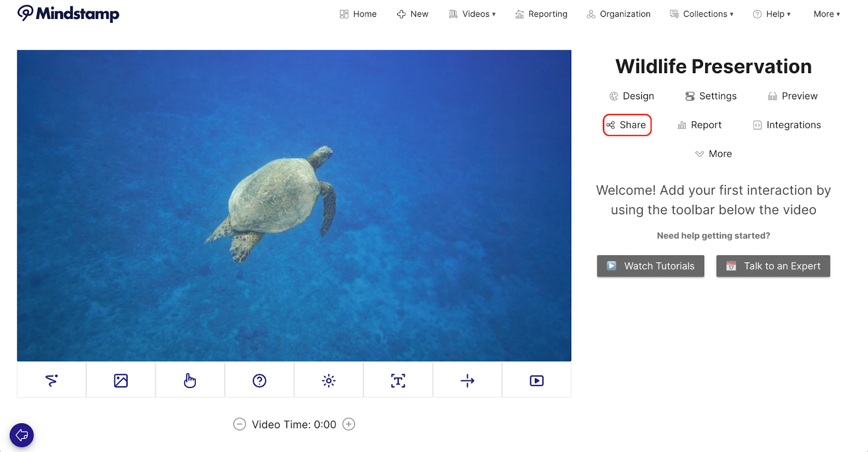Add a video clip interaction
Screen dimensions: 868x452
coord(537,380)
